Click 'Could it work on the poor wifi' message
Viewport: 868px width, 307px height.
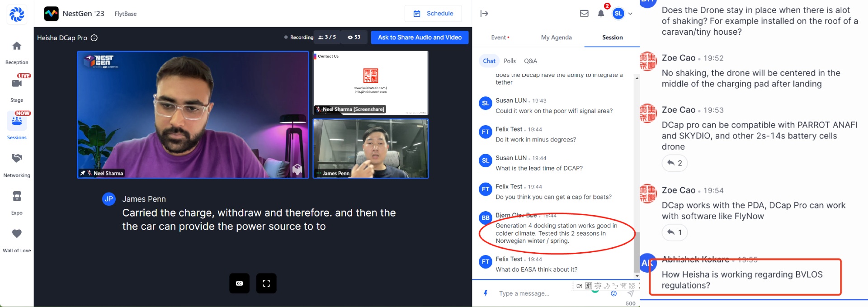(x=554, y=111)
